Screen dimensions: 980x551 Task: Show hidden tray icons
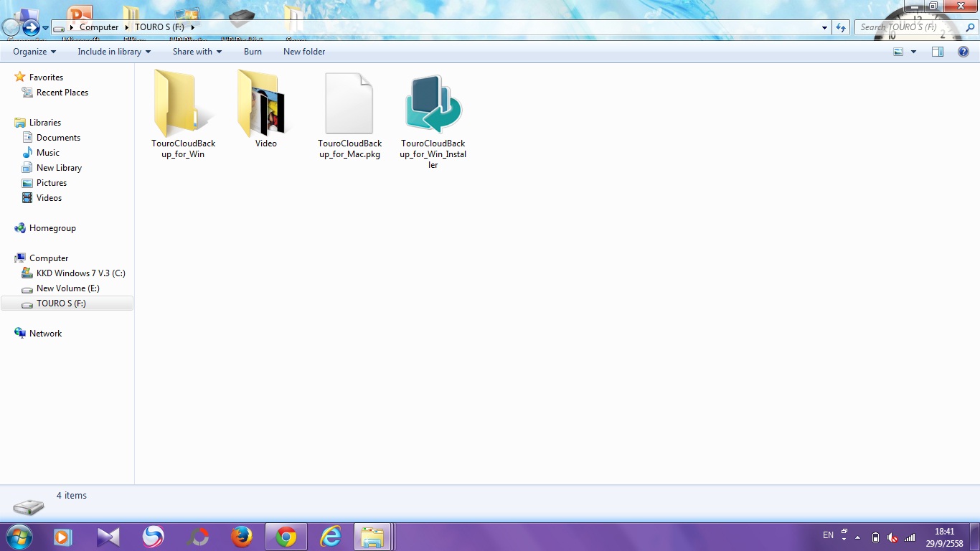click(857, 537)
